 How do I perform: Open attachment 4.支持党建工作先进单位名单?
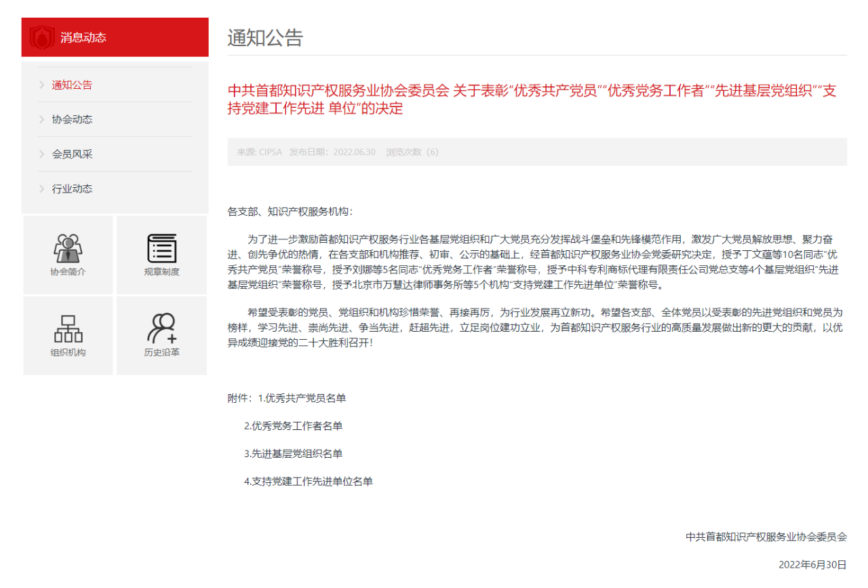coord(308,482)
